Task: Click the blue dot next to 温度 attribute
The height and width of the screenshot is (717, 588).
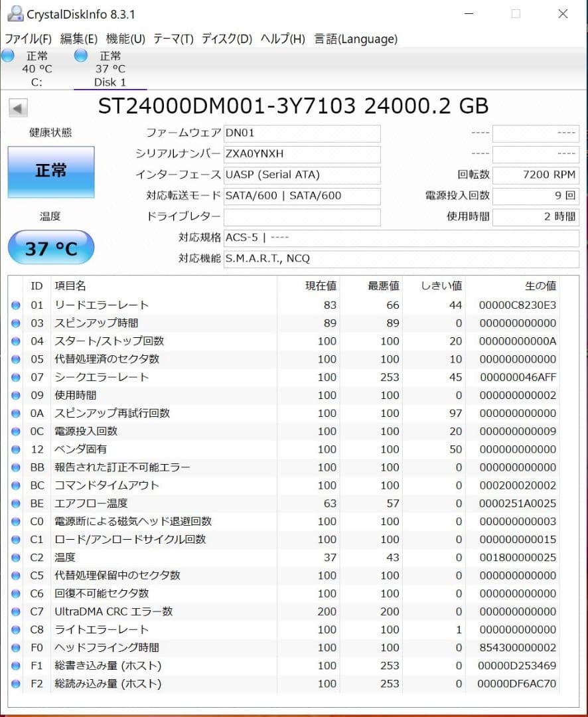Action: pos(15,558)
